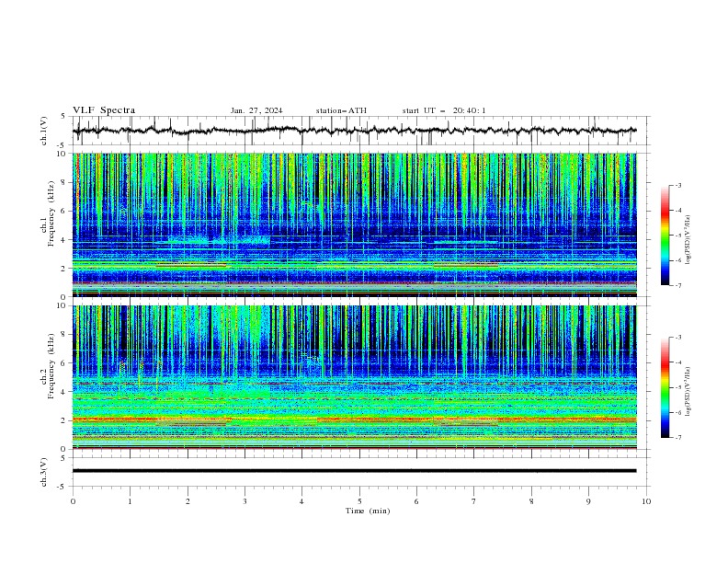Click time axis tick label '1'

coord(130,501)
